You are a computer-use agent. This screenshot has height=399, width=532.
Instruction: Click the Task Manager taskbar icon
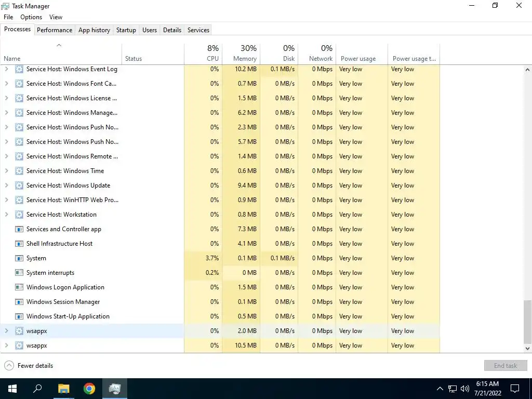pos(115,389)
